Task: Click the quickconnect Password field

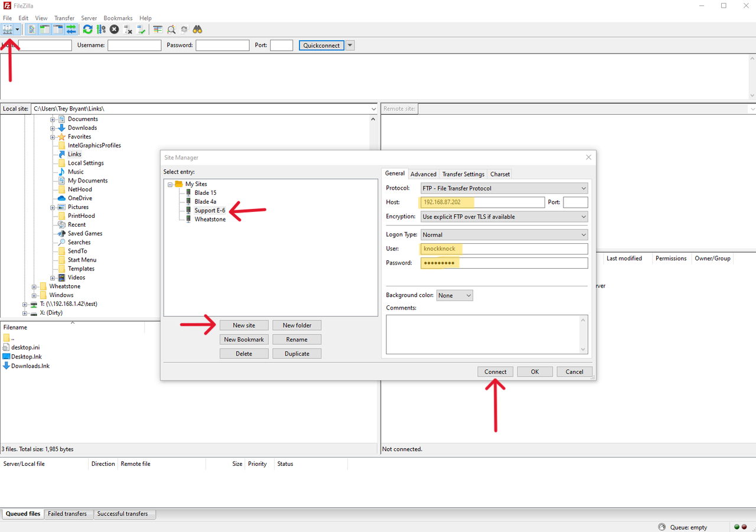Action: 222,45
